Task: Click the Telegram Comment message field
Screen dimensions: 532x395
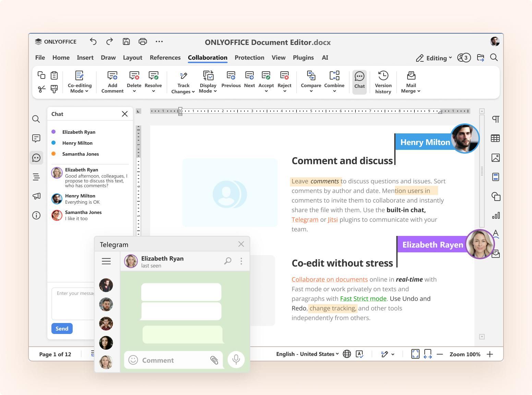Action: pos(174,360)
